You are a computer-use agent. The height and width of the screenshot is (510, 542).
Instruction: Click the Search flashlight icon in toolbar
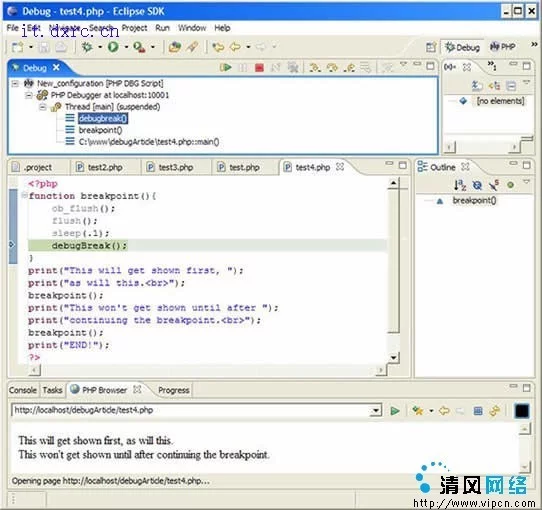tap(192, 47)
